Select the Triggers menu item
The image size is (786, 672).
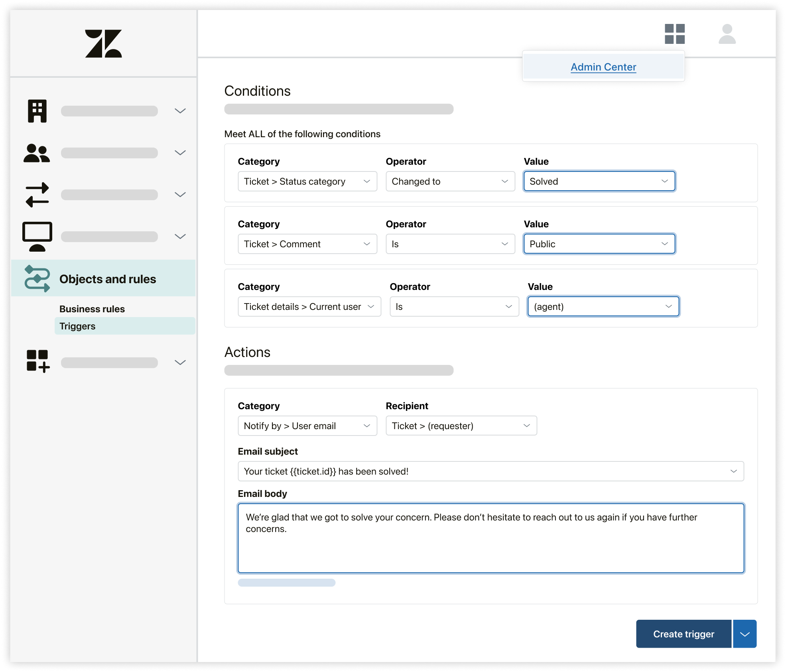(77, 326)
